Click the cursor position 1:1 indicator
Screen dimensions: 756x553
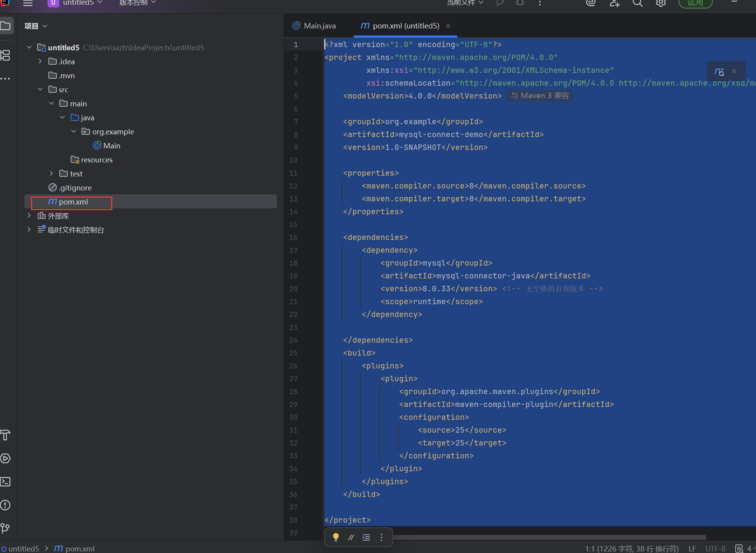click(632, 548)
